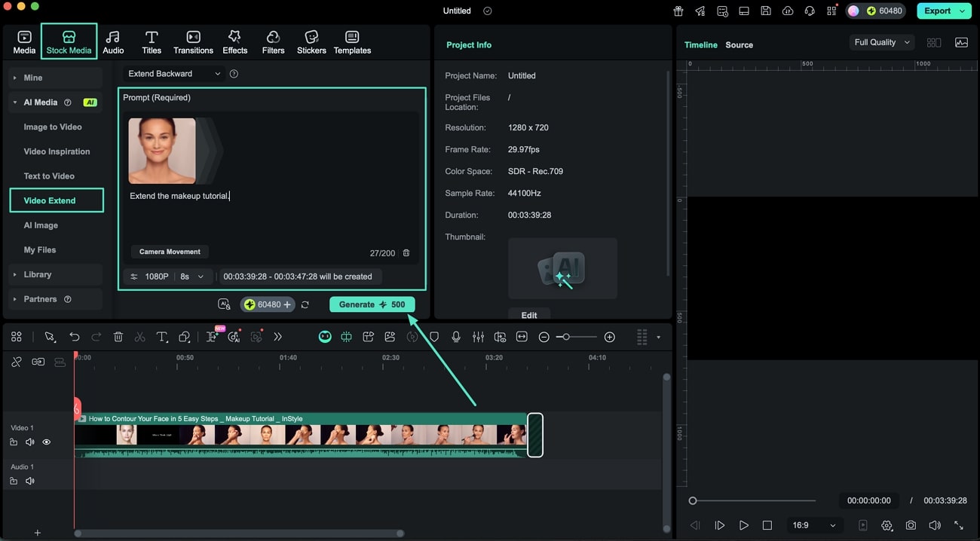Open the 16:9 aspect ratio dropdown
The height and width of the screenshot is (541, 980).
pos(814,525)
